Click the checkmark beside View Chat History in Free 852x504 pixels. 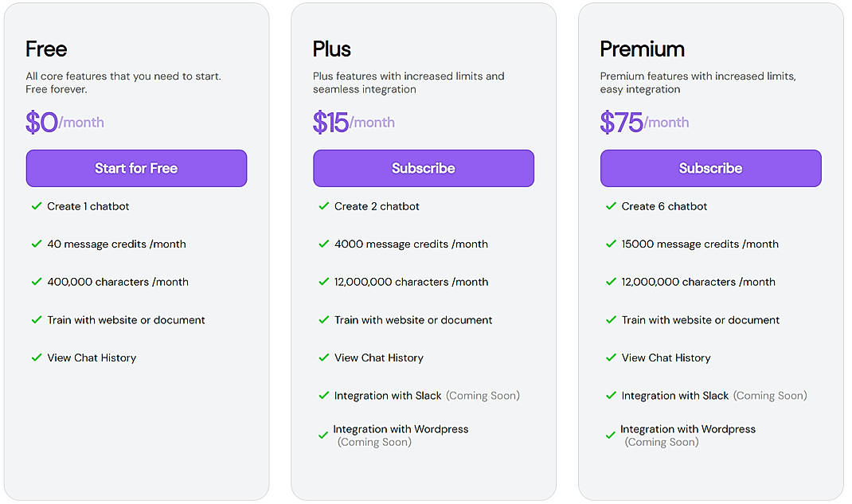point(37,357)
